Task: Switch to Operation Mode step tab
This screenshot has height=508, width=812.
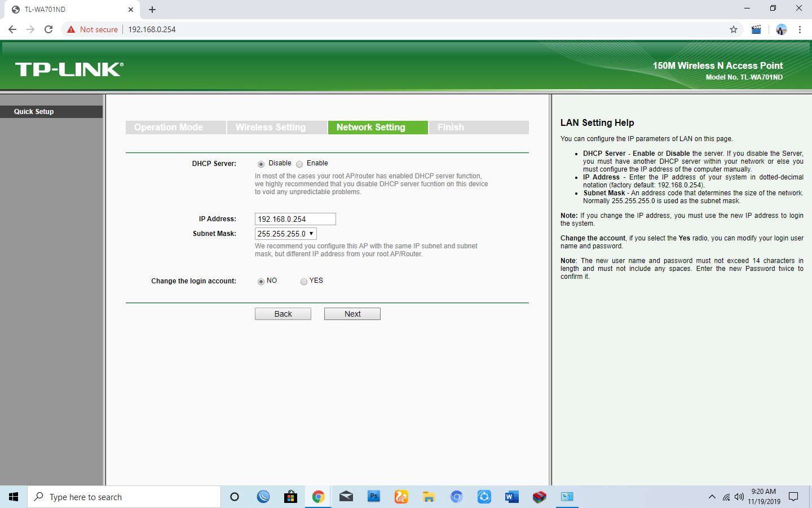Action: point(175,128)
